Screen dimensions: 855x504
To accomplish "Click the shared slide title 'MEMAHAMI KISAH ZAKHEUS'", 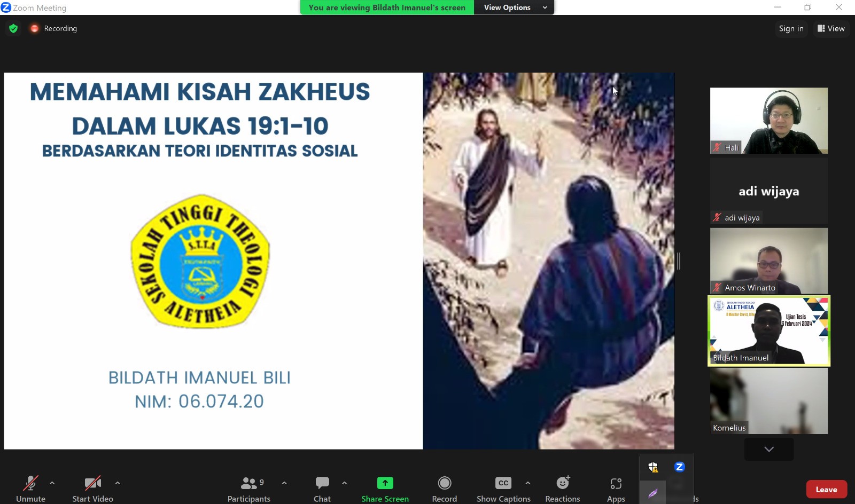I will [x=200, y=92].
